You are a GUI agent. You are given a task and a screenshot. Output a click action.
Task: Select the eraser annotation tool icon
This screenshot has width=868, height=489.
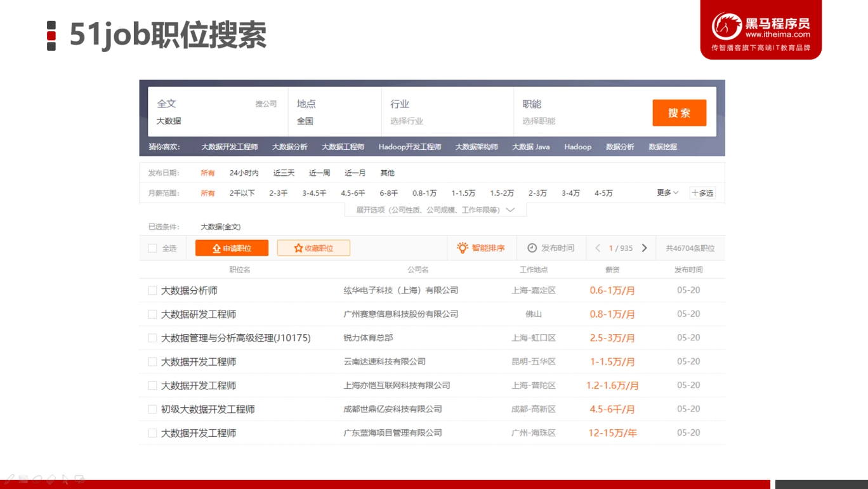[x=51, y=479]
